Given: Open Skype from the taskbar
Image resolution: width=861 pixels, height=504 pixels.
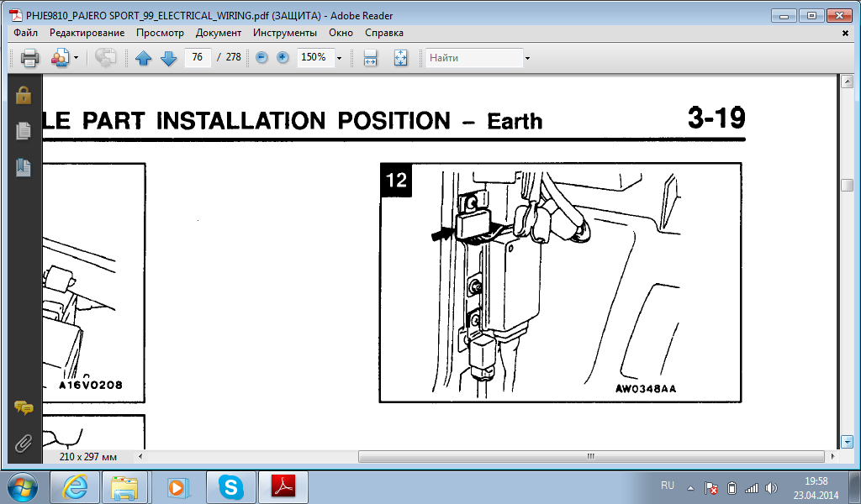Looking at the screenshot, I should point(230,486).
